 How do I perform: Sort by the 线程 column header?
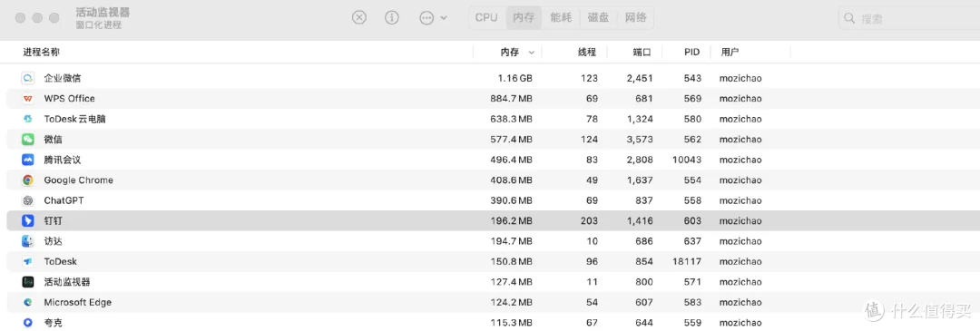tap(587, 53)
